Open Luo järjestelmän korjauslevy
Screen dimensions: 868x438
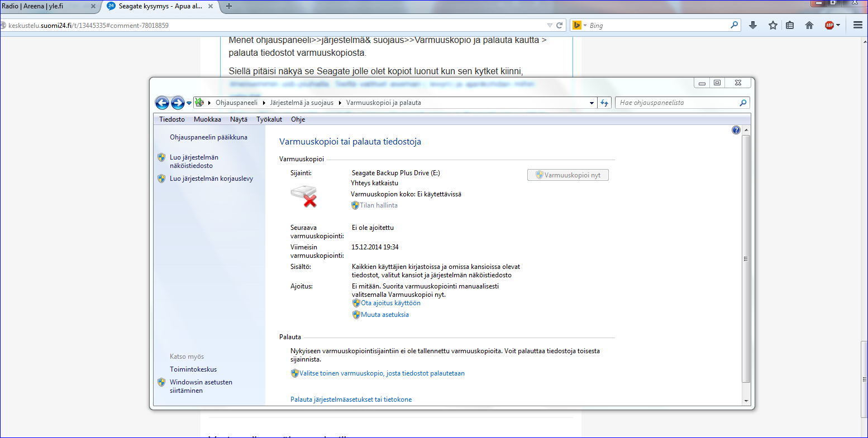pos(211,179)
